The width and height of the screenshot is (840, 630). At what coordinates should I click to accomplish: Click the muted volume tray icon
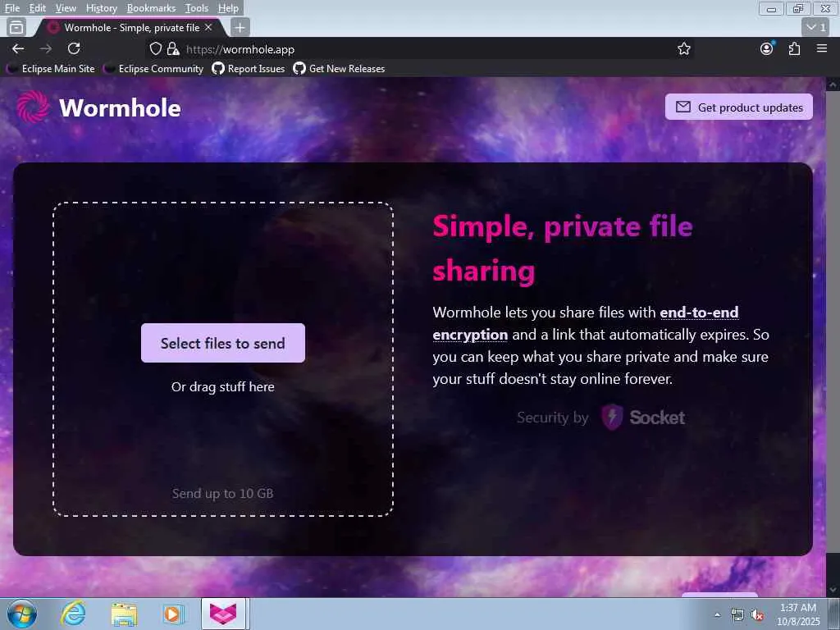(757, 614)
